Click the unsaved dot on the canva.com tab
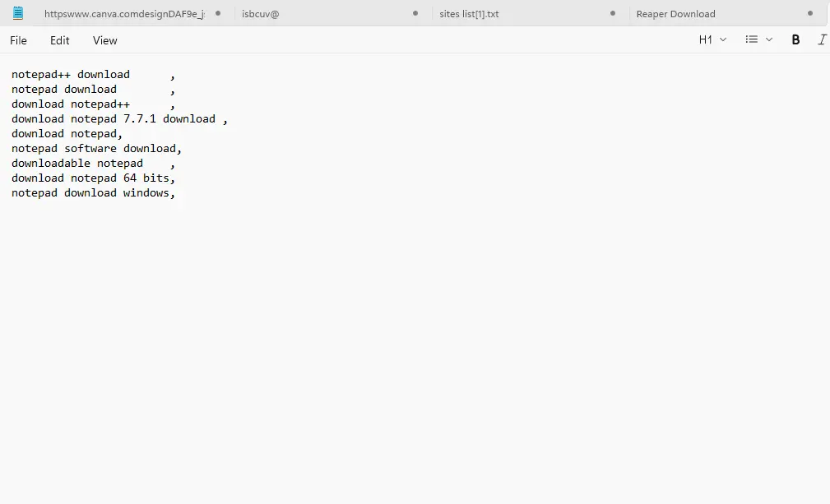 tap(218, 13)
